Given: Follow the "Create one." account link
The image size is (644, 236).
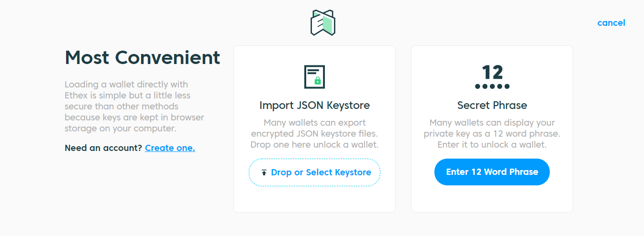Looking at the screenshot, I should 170,148.
